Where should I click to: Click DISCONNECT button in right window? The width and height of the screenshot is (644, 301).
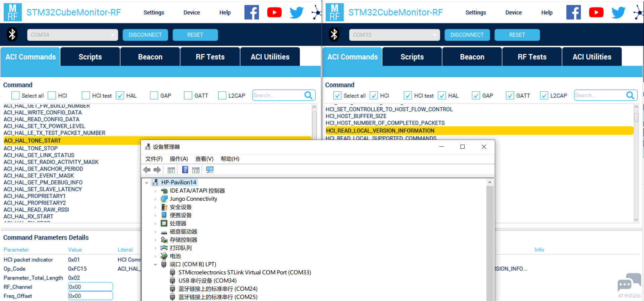click(x=467, y=35)
